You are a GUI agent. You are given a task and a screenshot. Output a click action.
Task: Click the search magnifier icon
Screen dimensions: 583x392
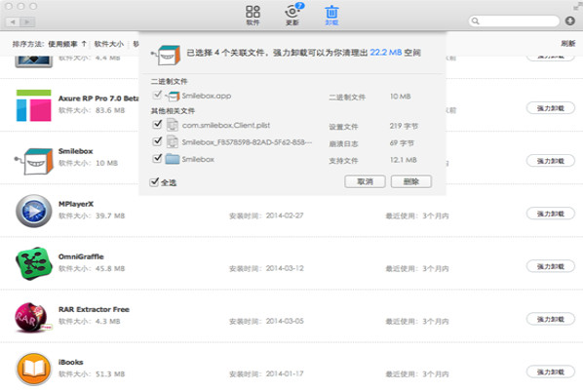tap(475, 21)
